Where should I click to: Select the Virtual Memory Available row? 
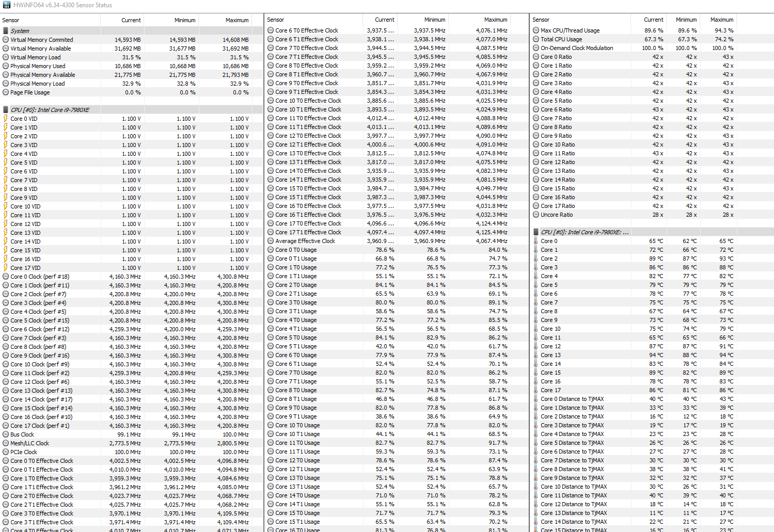pyautogui.click(x=132, y=49)
